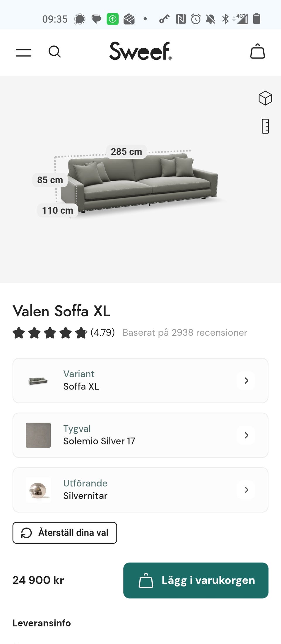Open the hamburger navigation menu

tap(23, 53)
